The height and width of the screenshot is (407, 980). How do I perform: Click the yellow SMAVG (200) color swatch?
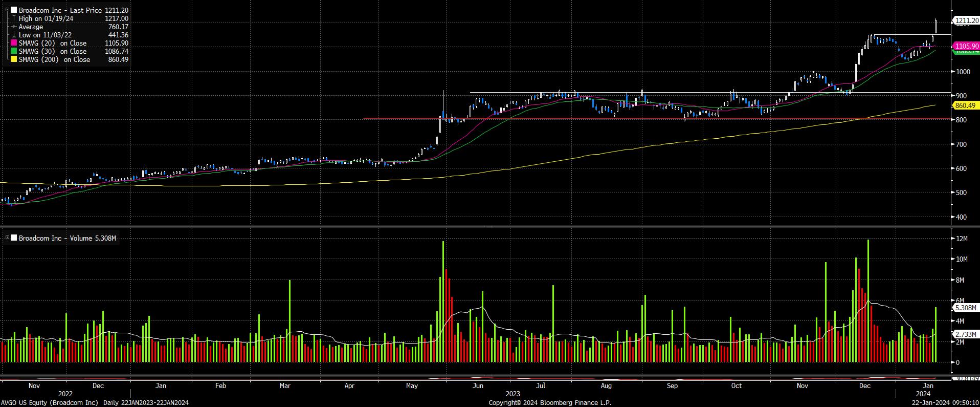[x=14, y=59]
